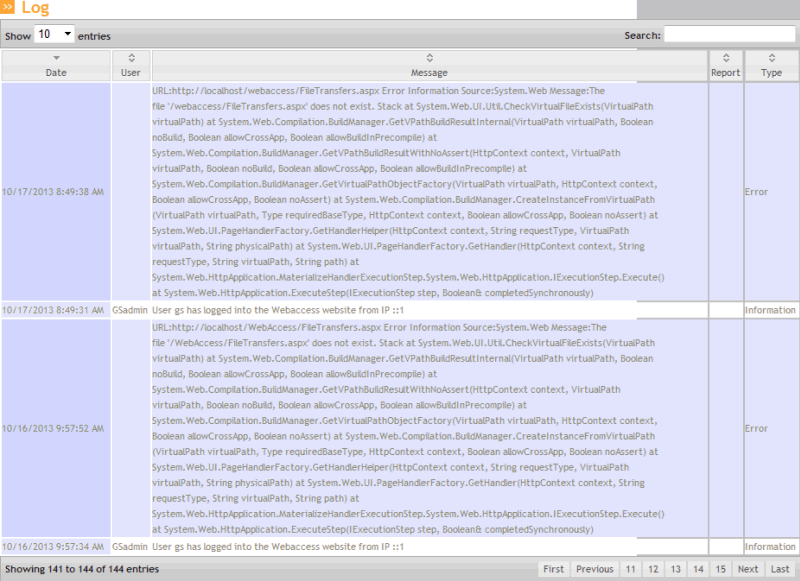Select the 10/17/2013 8:49:38 AM error row

pos(54,190)
